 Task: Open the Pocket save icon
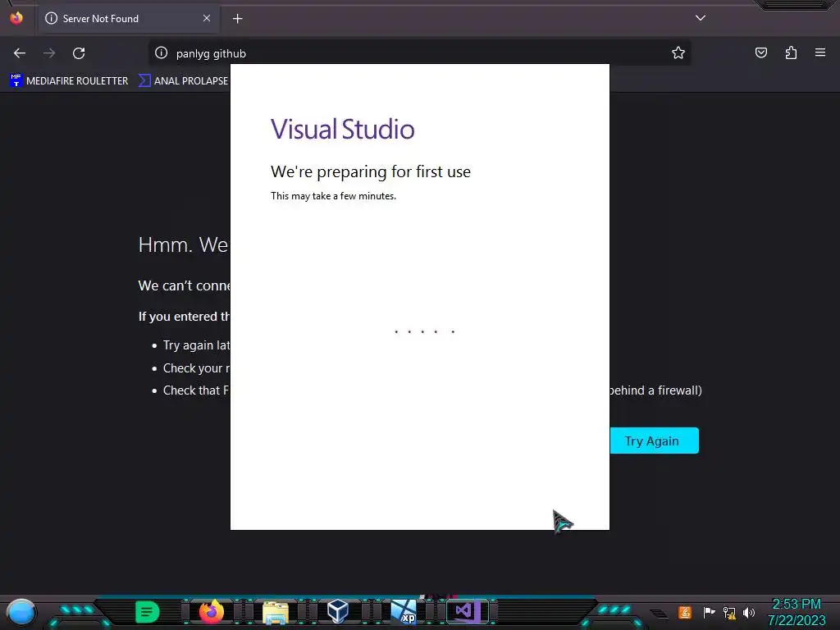click(x=760, y=52)
